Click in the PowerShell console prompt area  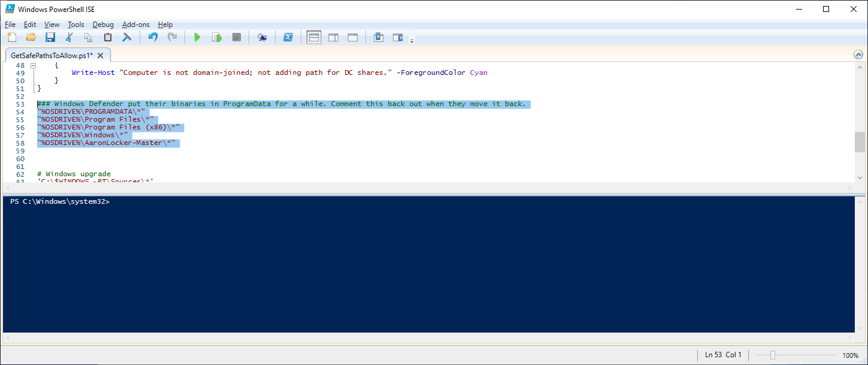[419, 264]
